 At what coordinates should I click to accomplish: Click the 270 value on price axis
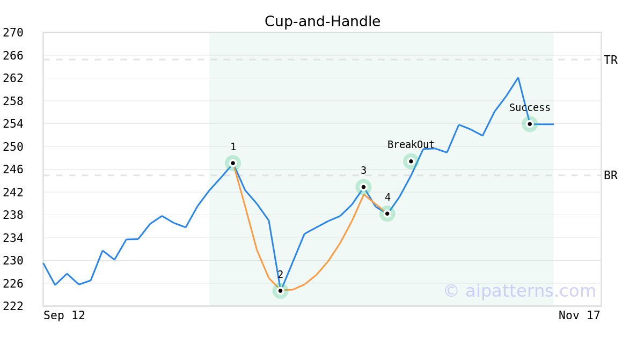click(x=13, y=33)
